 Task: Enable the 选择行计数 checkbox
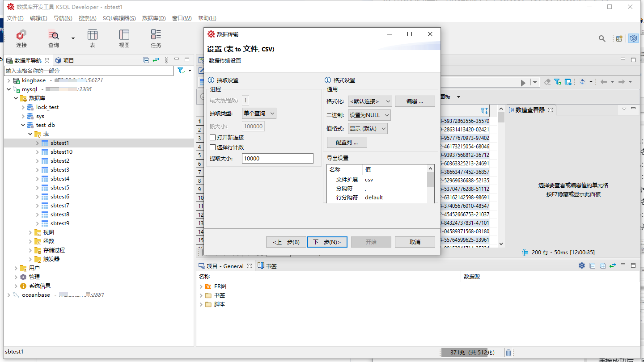(x=213, y=147)
